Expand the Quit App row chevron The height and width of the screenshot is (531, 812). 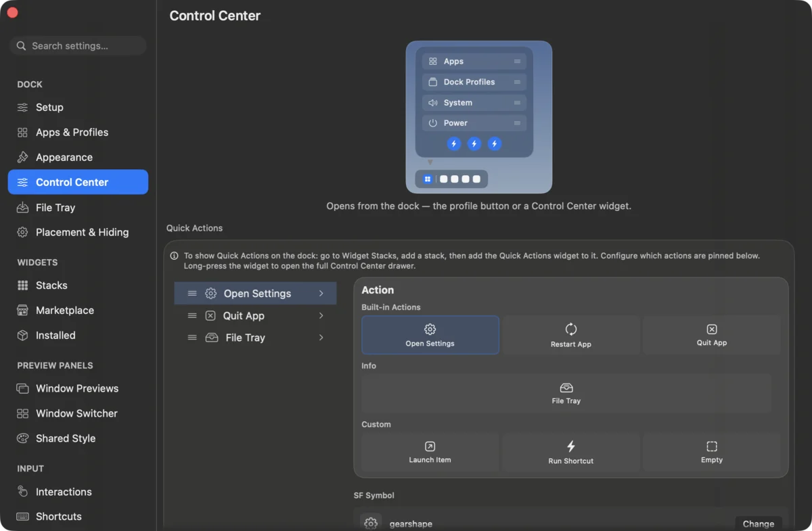[321, 316]
